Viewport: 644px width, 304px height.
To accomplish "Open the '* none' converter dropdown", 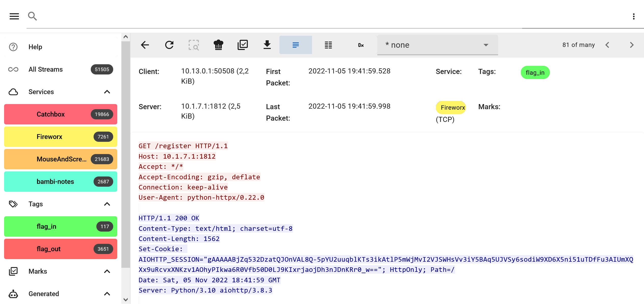I will (437, 45).
